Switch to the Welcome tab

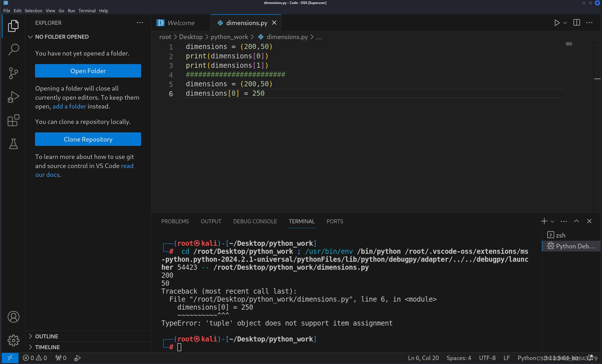[x=181, y=23]
